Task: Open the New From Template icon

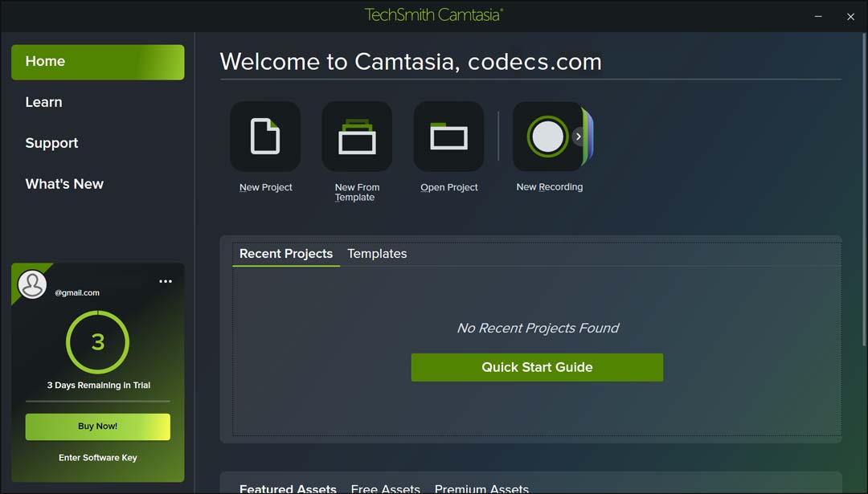Action: (x=357, y=136)
